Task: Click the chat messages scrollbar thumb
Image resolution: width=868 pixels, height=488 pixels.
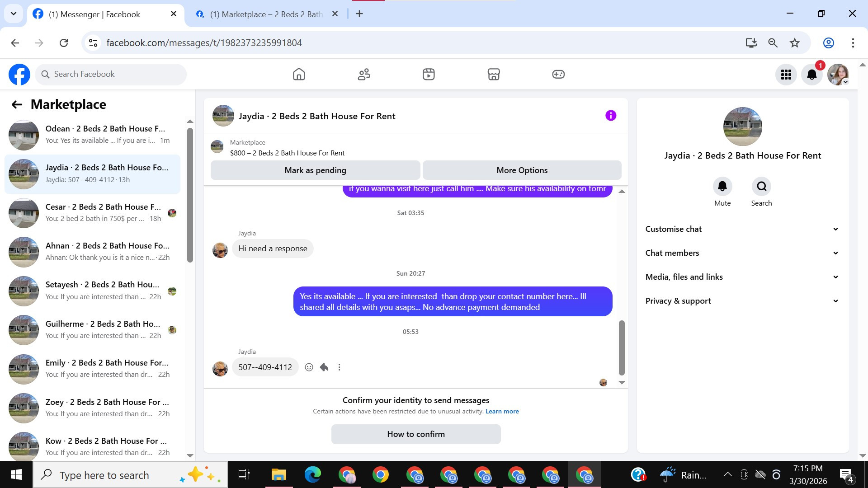Action: coord(622,347)
